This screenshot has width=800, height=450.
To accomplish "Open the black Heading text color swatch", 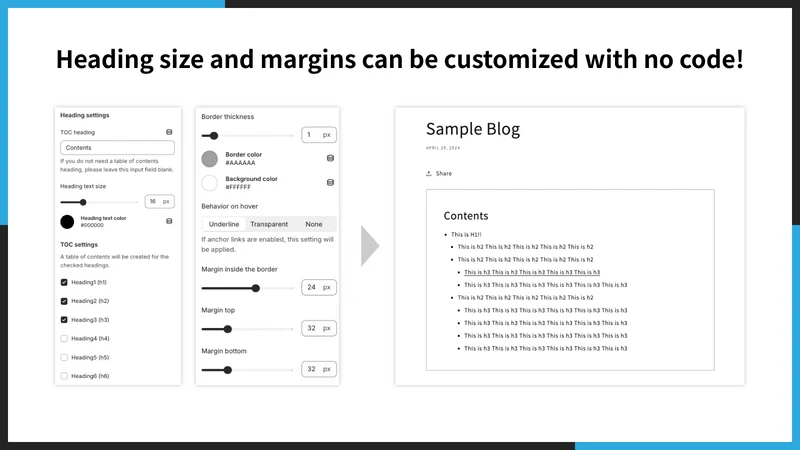I will pos(67,221).
